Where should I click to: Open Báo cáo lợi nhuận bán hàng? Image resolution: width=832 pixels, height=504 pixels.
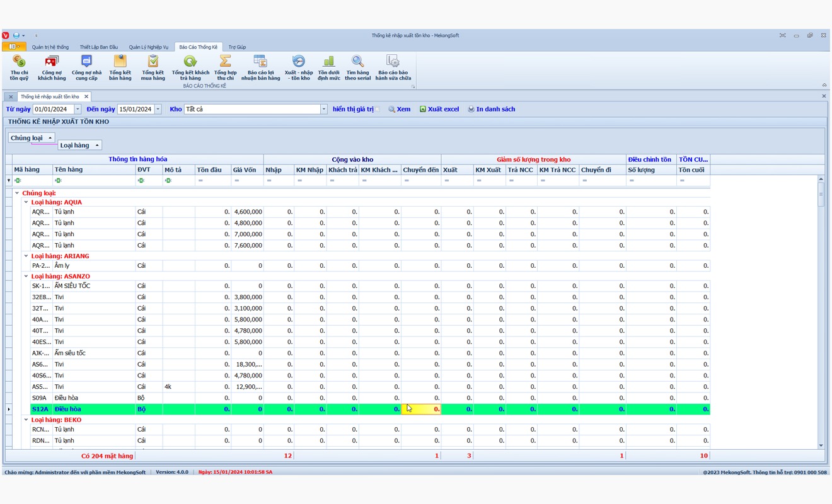point(260,67)
